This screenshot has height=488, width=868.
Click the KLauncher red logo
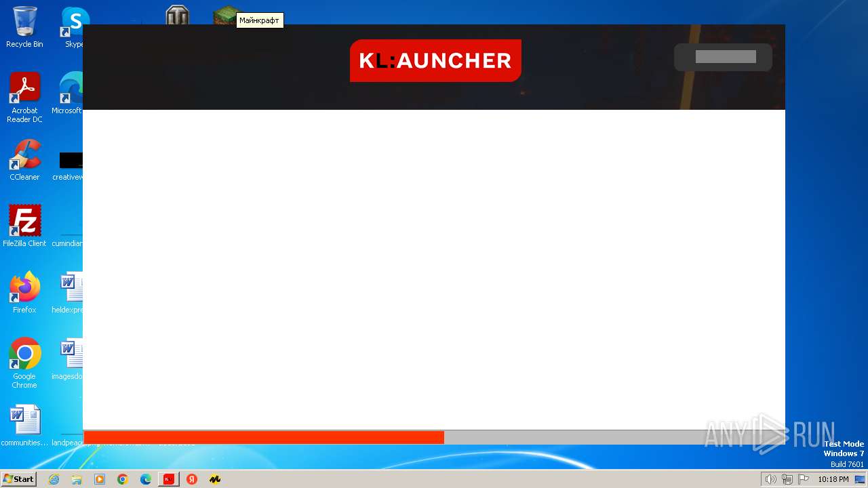(435, 60)
